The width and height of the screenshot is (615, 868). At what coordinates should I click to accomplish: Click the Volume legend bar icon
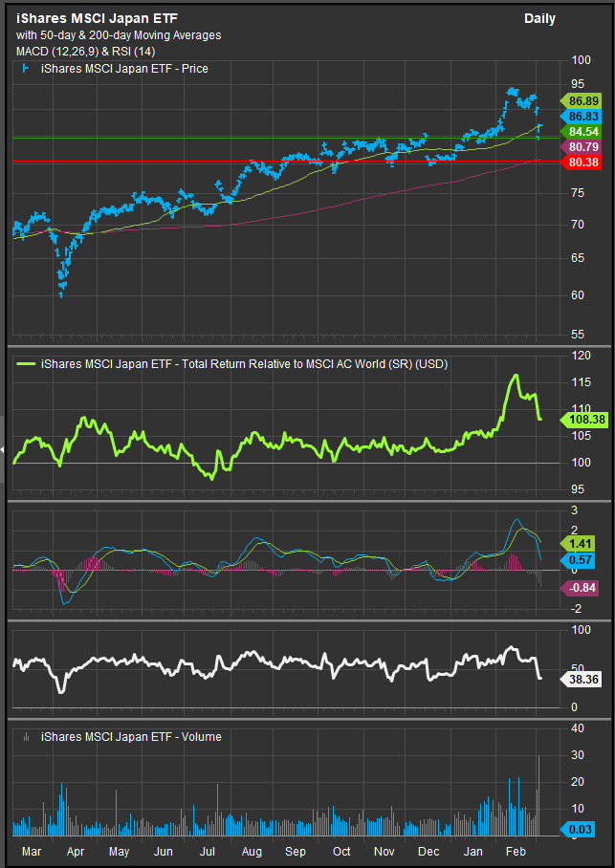point(25,736)
